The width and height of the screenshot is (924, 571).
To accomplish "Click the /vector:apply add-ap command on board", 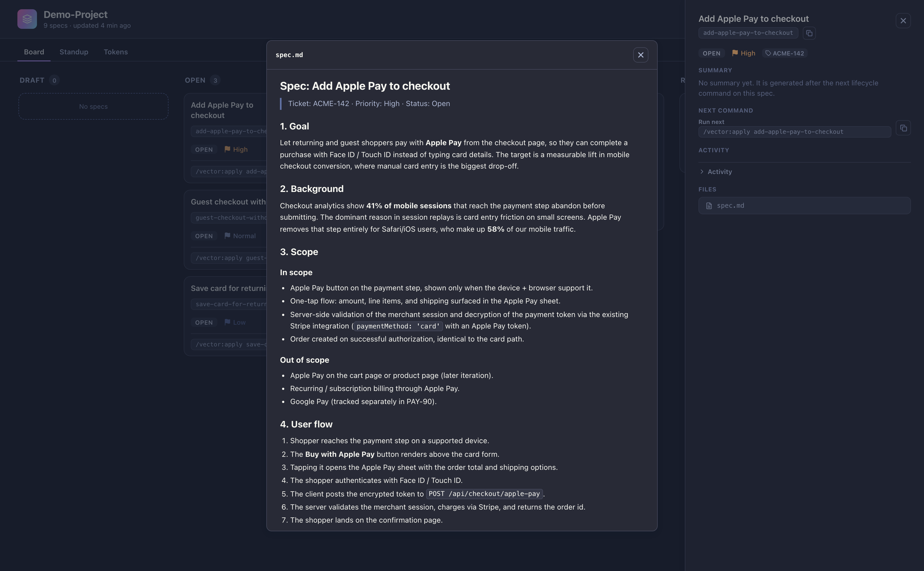I will pos(229,172).
